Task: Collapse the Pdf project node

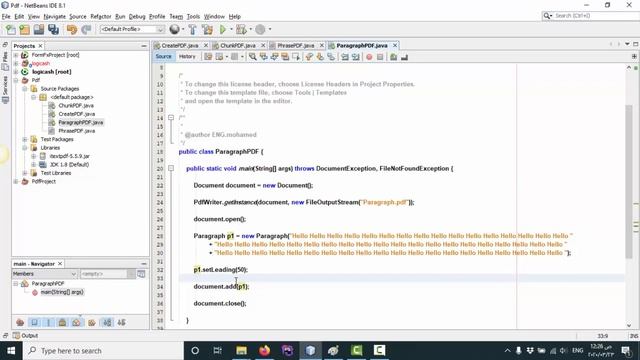Action: [16, 80]
